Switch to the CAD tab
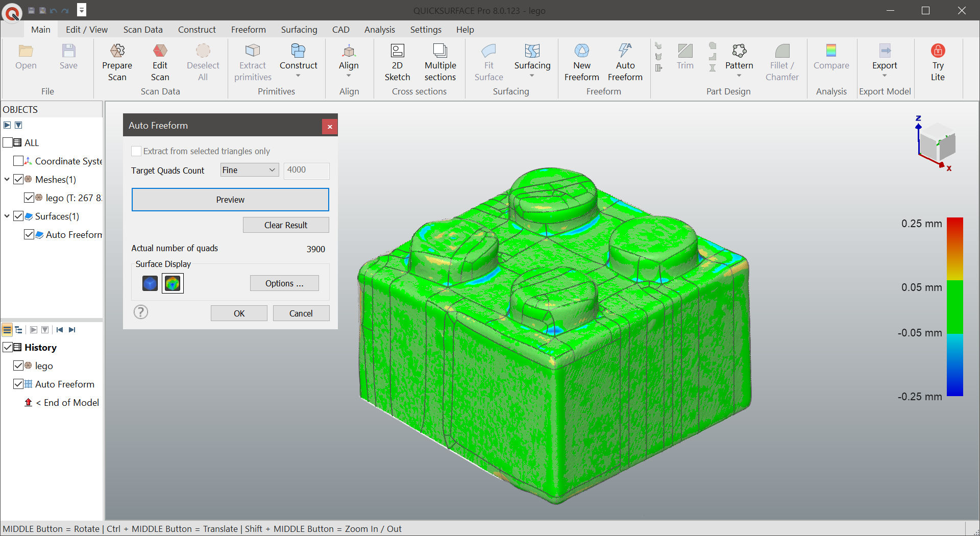980x536 pixels. point(340,30)
